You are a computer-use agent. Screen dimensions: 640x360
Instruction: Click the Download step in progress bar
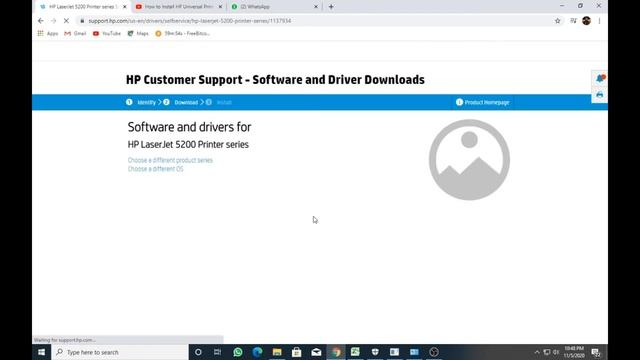pyautogui.click(x=181, y=102)
